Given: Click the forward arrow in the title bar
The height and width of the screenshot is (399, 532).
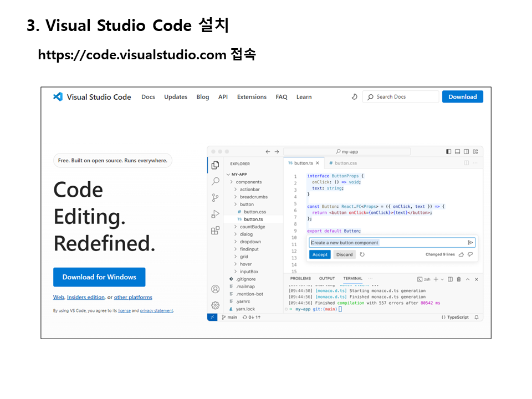Looking at the screenshot, I should tap(277, 152).
